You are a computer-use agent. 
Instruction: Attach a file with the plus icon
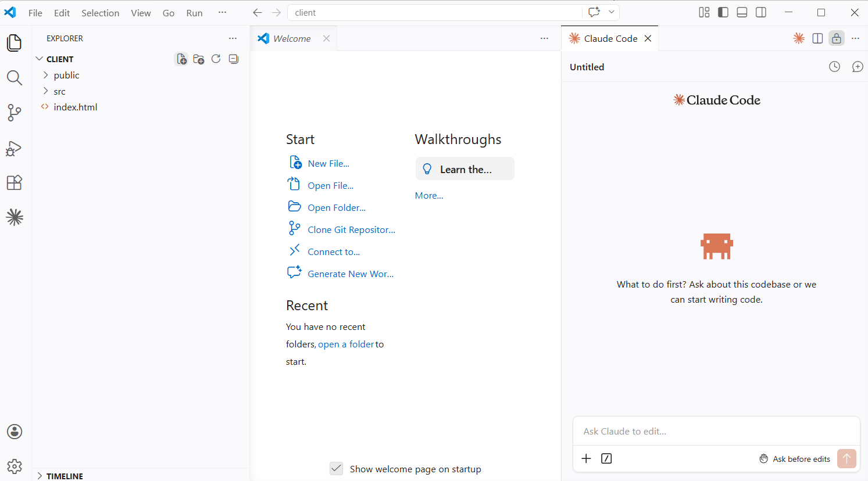[586, 458]
